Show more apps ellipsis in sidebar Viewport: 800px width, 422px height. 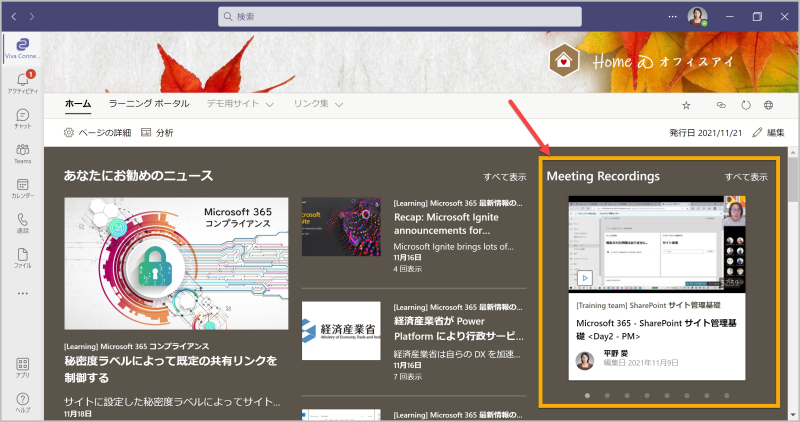(x=22, y=293)
